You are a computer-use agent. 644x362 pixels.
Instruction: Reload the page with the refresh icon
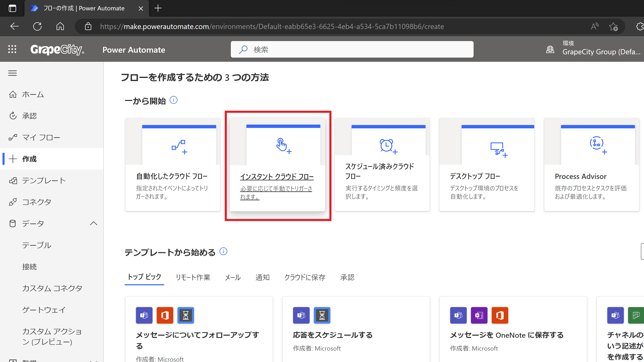37,26
